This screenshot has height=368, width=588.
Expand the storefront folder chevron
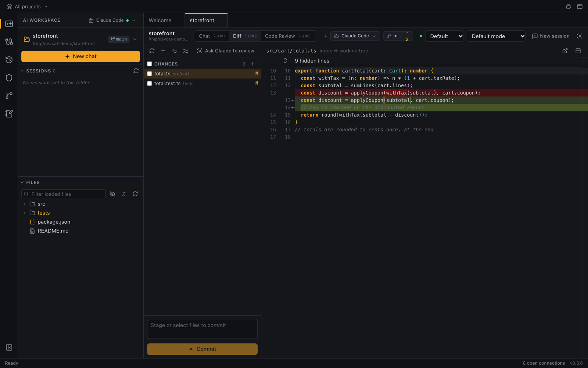click(x=135, y=39)
